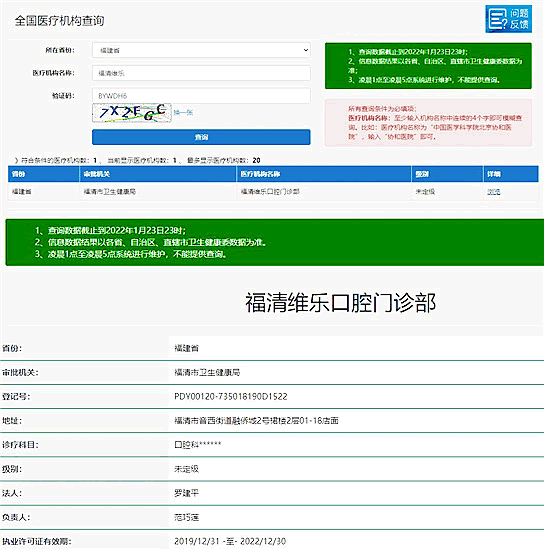This screenshot has height=550, width=544.
Task: Click the 详细 column header
Action: [511, 174]
